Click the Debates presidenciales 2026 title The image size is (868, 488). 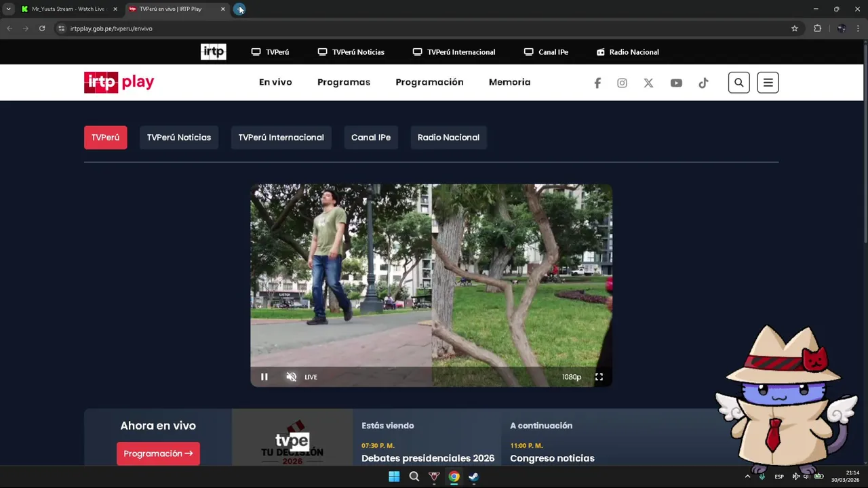click(428, 458)
